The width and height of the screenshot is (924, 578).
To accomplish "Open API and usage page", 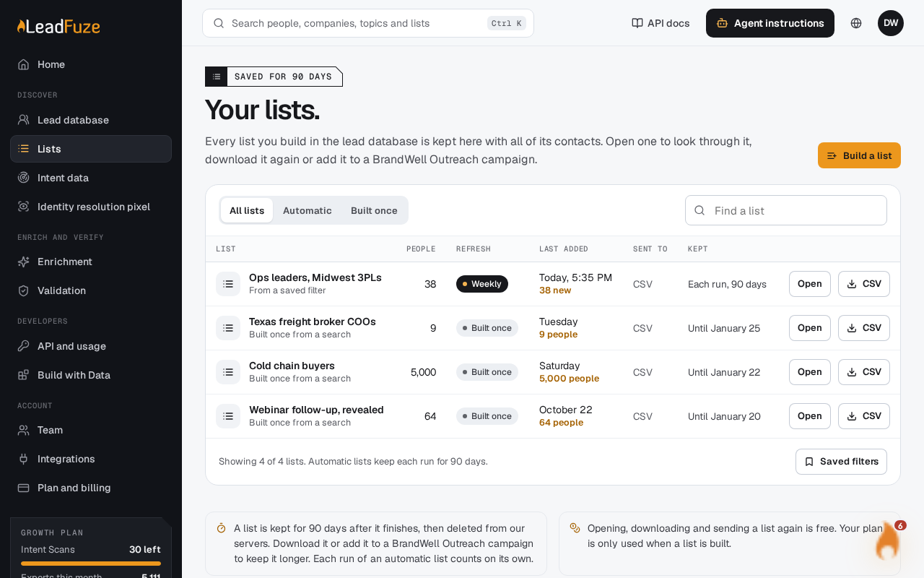I will click(91, 346).
